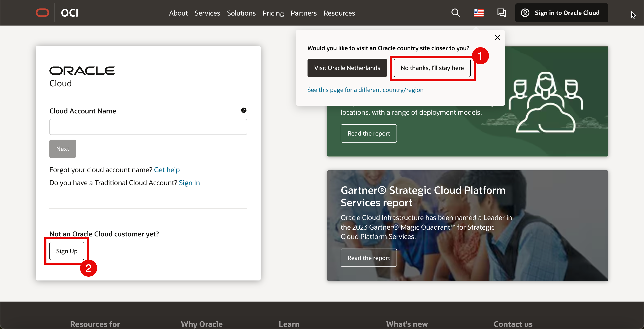Open the chat contact icon

pos(501,13)
